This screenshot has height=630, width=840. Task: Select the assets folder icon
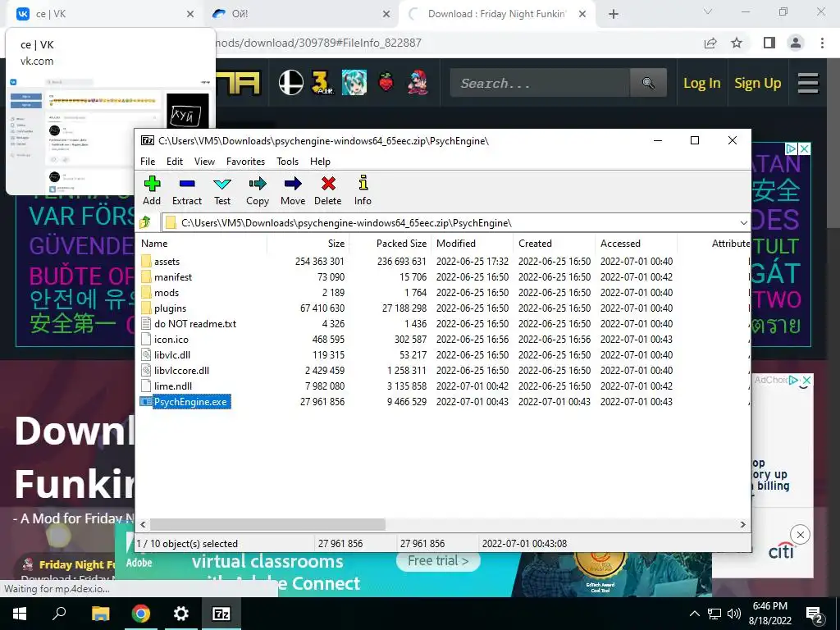pyautogui.click(x=146, y=262)
